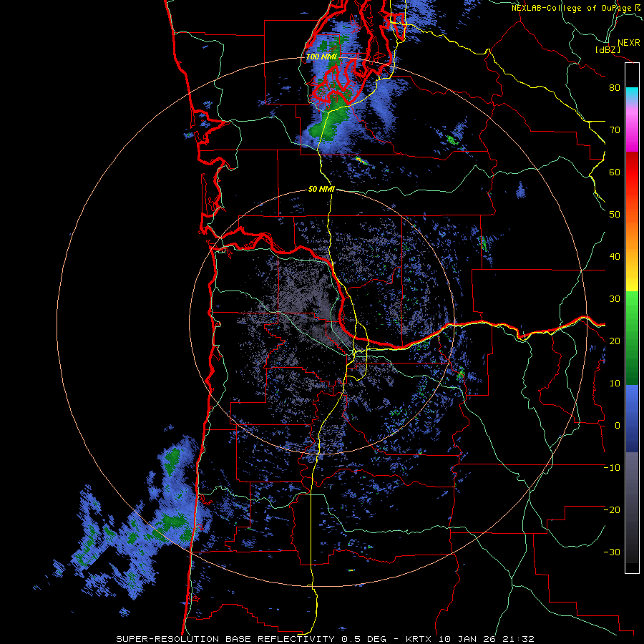Click the [dBZ] unit label
The width and height of the screenshot is (644, 644).
click(x=608, y=50)
